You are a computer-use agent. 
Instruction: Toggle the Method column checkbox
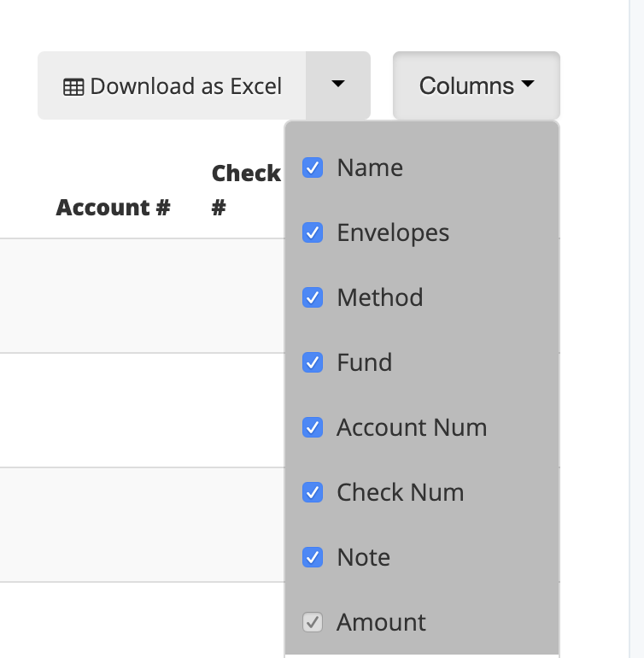313,297
